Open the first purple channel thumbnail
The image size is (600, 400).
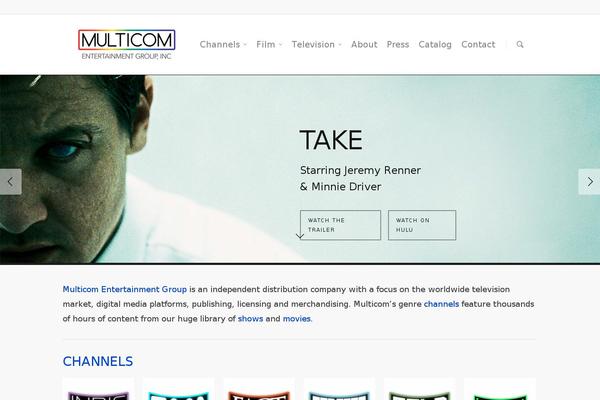[x=98, y=389]
